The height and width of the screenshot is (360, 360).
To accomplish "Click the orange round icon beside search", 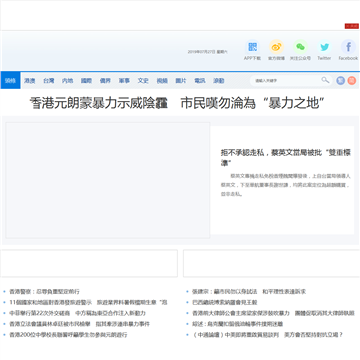I will pos(352,80).
